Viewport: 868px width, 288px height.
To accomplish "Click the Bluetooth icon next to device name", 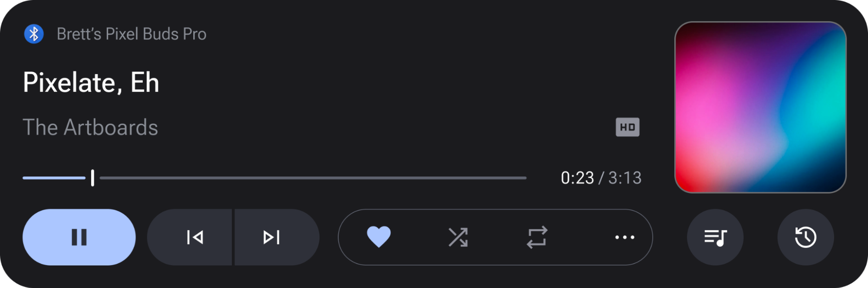I will coord(34,33).
